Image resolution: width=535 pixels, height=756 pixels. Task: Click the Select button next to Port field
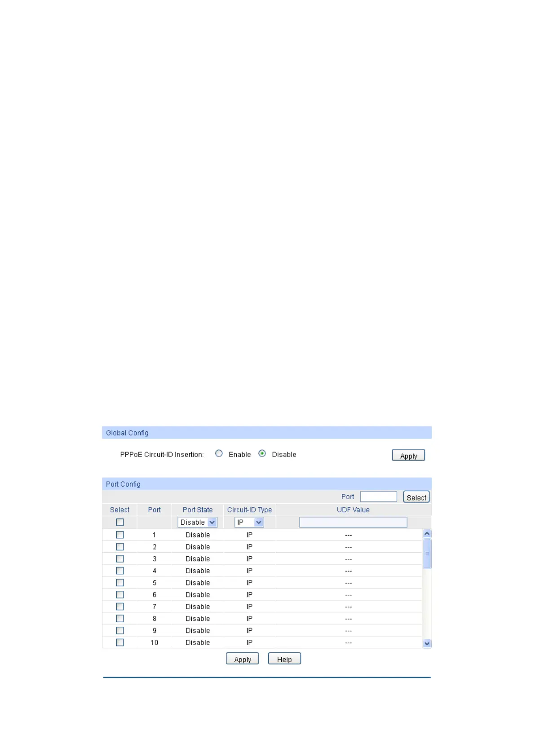416,497
